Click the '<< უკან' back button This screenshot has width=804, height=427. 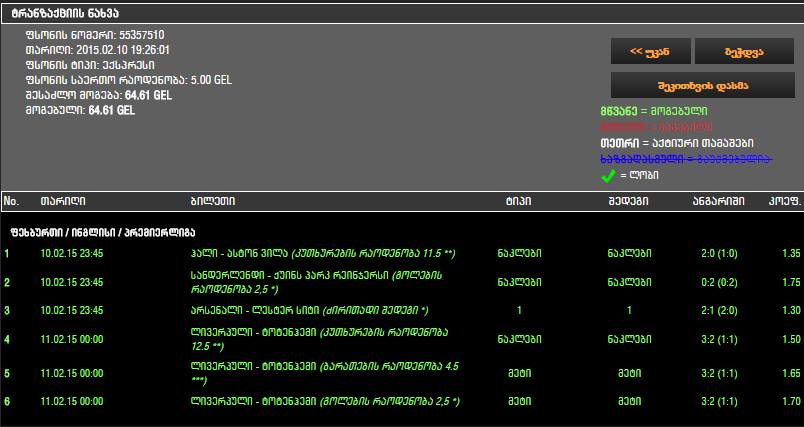[650, 51]
